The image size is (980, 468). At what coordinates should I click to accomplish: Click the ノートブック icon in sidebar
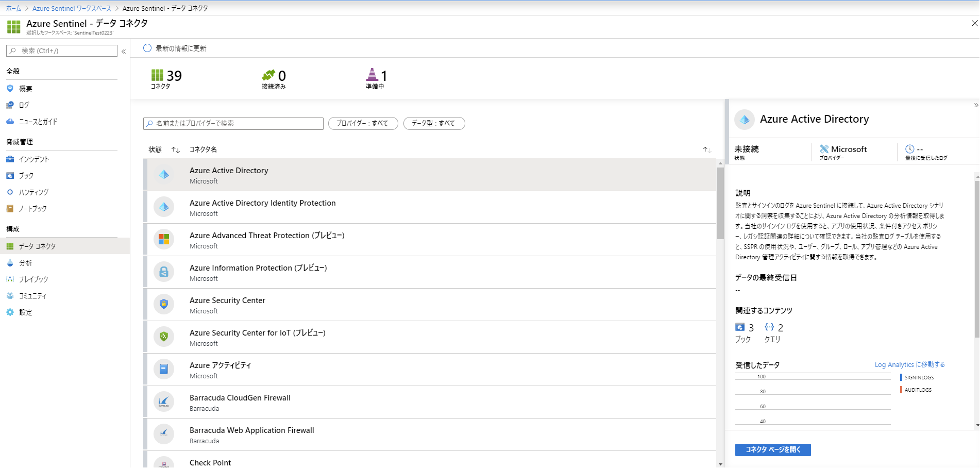click(x=10, y=209)
